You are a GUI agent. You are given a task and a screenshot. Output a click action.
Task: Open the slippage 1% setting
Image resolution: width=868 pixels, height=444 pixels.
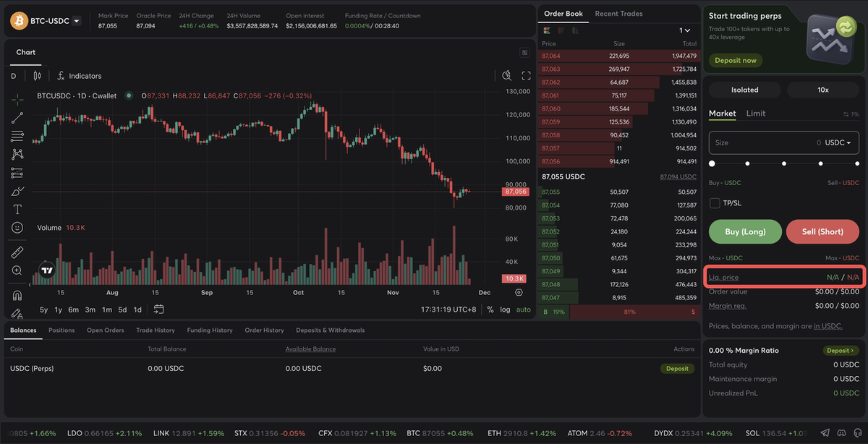coord(851,114)
